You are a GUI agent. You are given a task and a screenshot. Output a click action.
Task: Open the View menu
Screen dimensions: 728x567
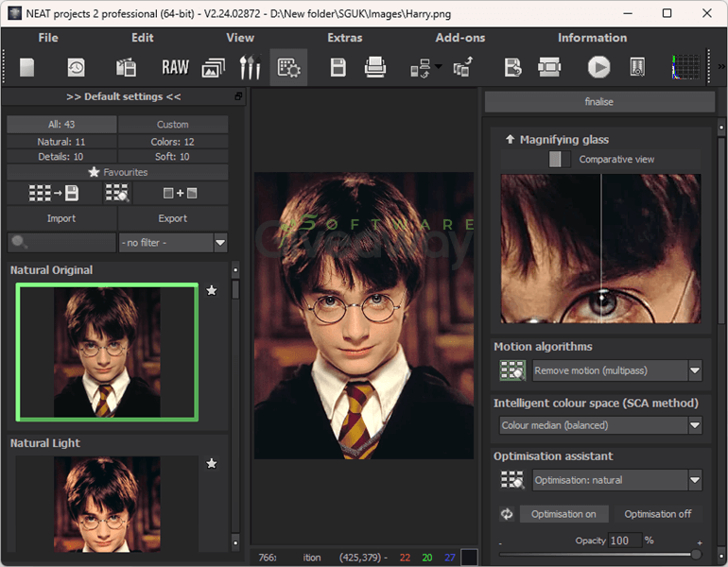pos(240,38)
